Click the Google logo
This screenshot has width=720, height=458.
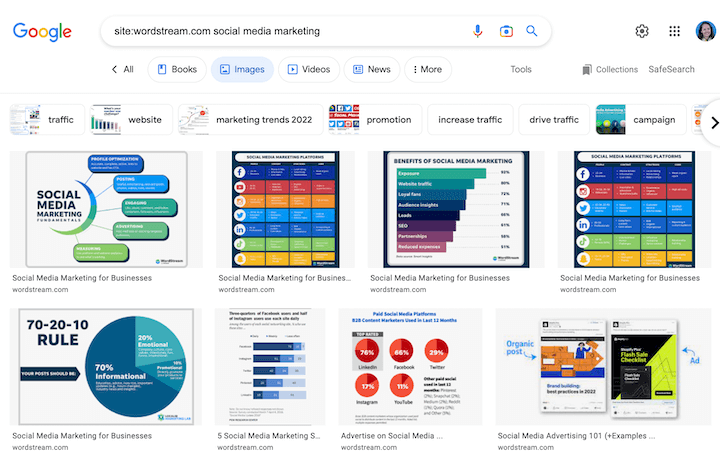click(x=42, y=32)
